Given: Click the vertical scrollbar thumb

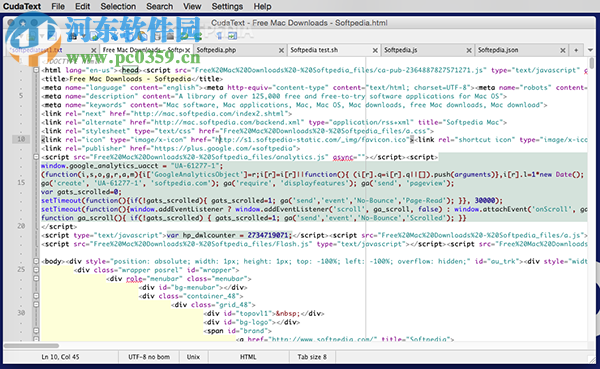Looking at the screenshot, I should 592,63.
